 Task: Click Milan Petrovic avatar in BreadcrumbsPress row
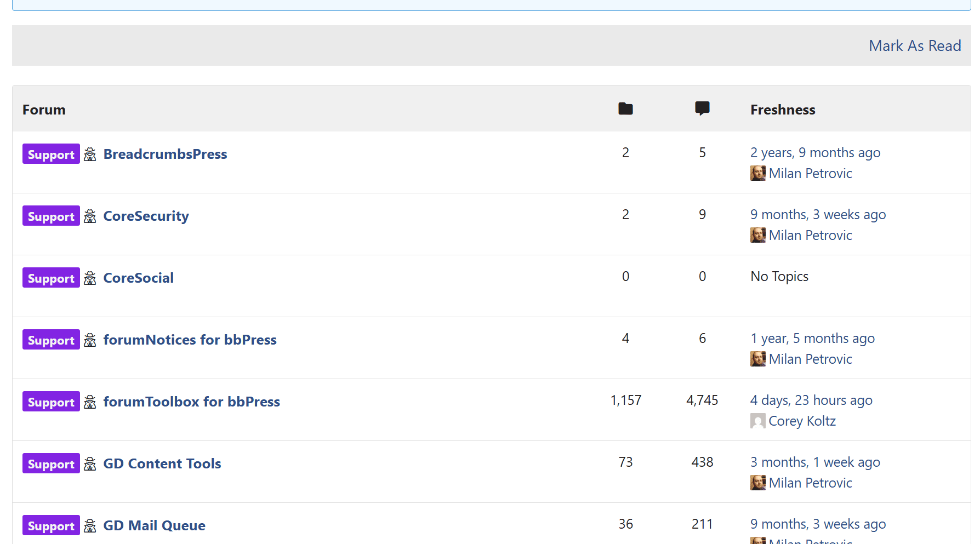[x=758, y=173]
